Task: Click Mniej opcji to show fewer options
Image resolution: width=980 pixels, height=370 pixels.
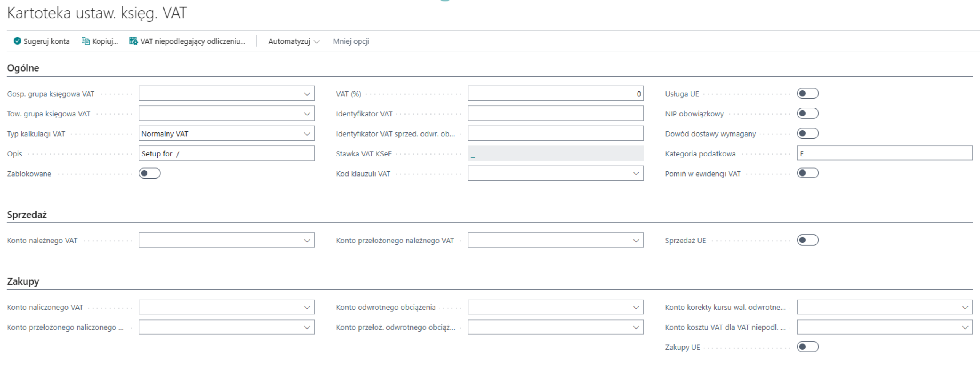Action: click(x=351, y=41)
